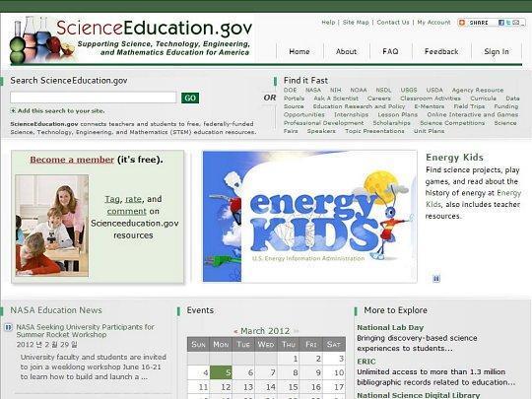The height and width of the screenshot is (399, 532).
Task: Open the ERIC link
Action: (366, 362)
